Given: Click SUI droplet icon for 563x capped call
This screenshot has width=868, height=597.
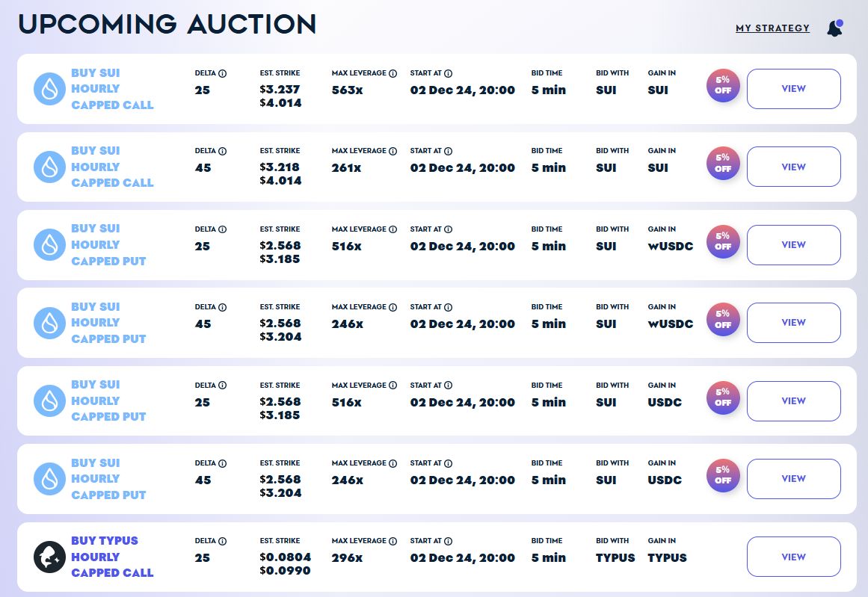Looking at the screenshot, I should [50, 89].
